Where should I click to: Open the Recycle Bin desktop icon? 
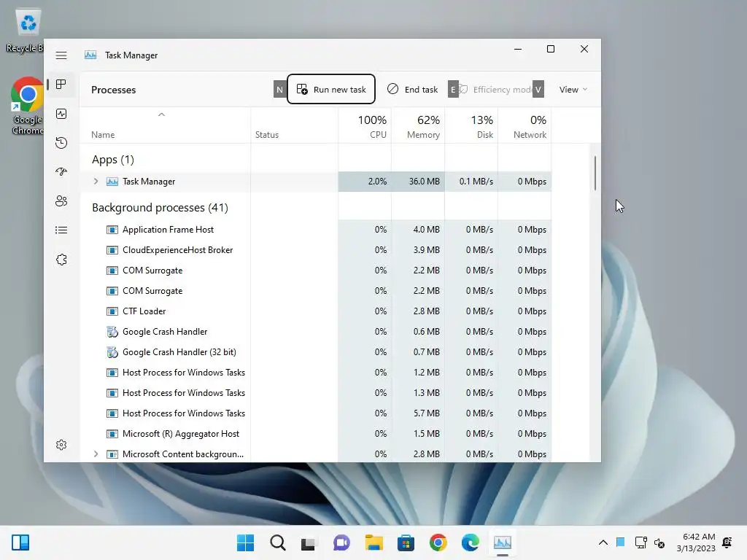(x=25, y=30)
